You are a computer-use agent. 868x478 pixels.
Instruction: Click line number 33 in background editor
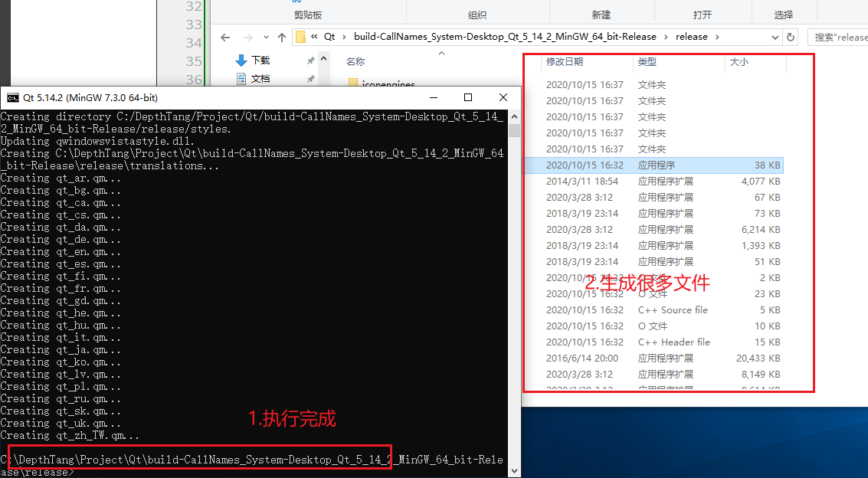pos(194,25)
